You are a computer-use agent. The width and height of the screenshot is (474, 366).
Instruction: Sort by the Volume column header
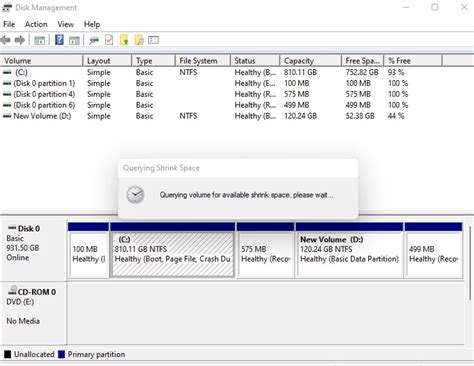pos(41,61)
